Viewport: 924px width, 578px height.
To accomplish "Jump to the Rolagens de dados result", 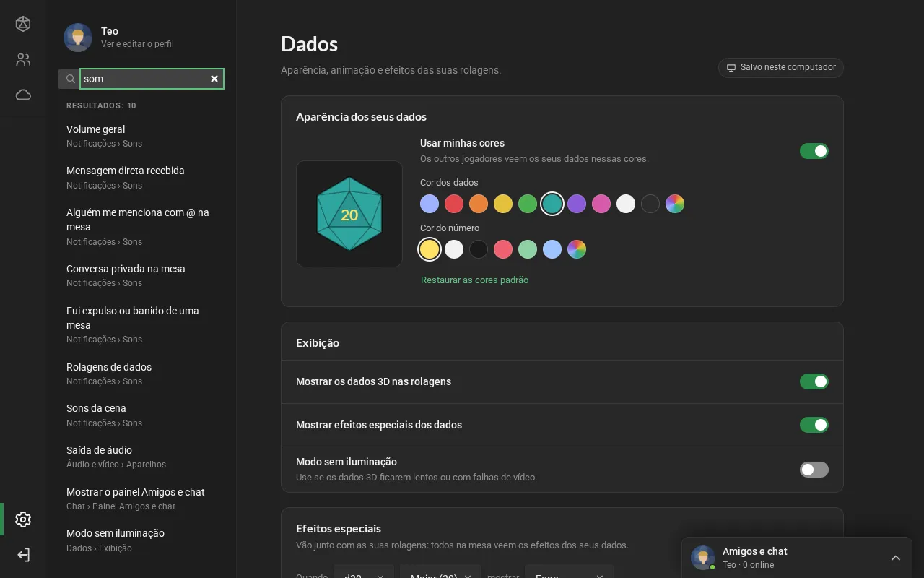I will (141, 374).
